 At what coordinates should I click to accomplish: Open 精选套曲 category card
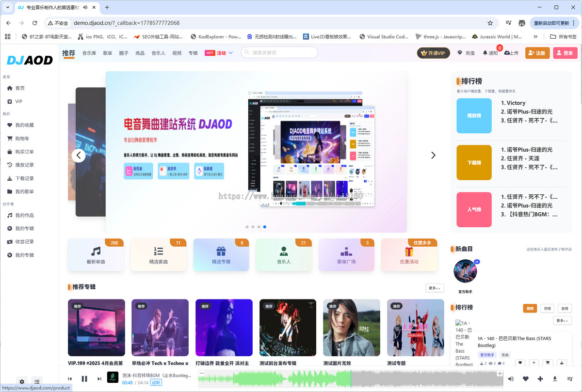coord(159,255)
